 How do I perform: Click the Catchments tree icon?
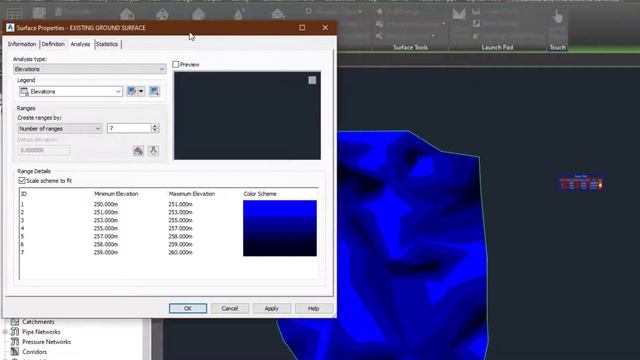[x=15, y=322]
